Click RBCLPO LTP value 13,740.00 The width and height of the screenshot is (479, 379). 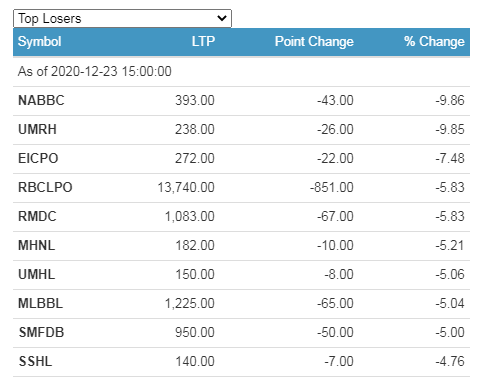(x=186, y=187)
